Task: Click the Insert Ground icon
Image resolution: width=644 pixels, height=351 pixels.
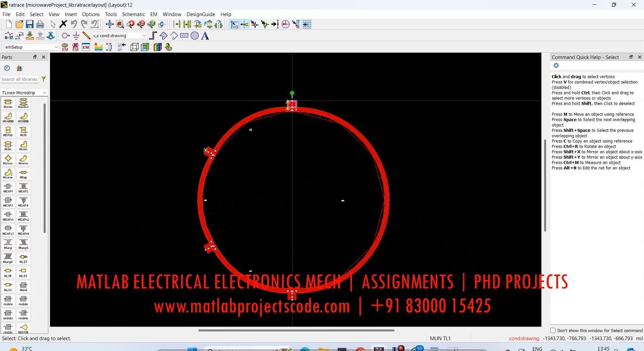Action: (x=76, y=36)
